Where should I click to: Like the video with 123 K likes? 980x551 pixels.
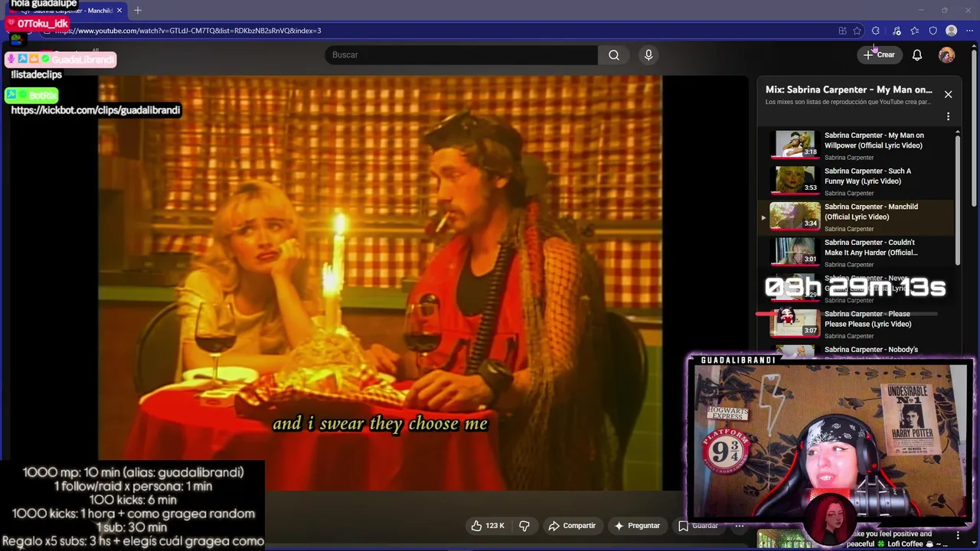(488, 526)
